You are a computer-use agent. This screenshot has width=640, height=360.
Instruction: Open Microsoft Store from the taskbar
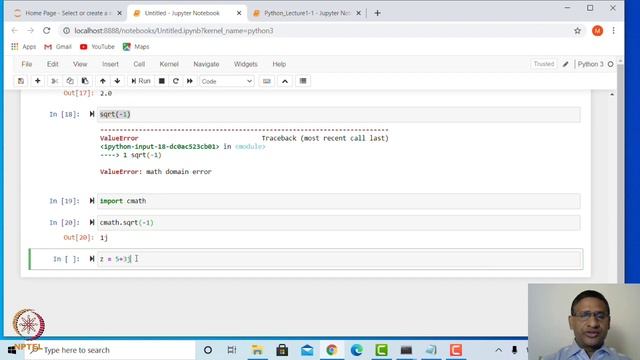(x=282, y=350)
